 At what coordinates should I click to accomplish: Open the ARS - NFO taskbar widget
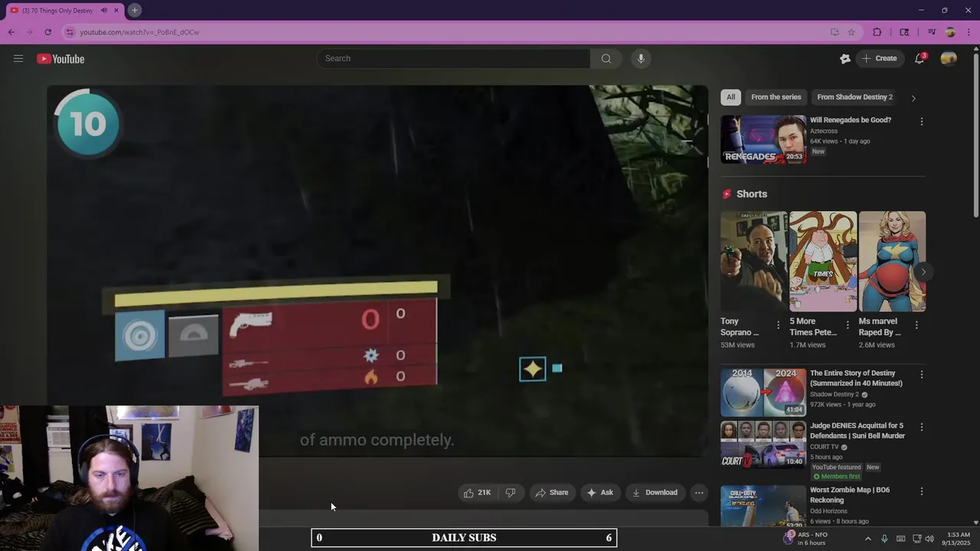point(805,539)
